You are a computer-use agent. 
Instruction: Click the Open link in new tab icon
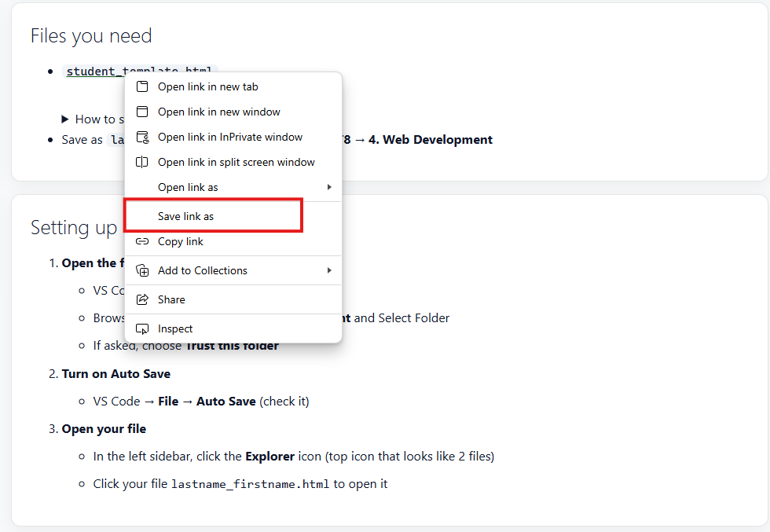143,86
